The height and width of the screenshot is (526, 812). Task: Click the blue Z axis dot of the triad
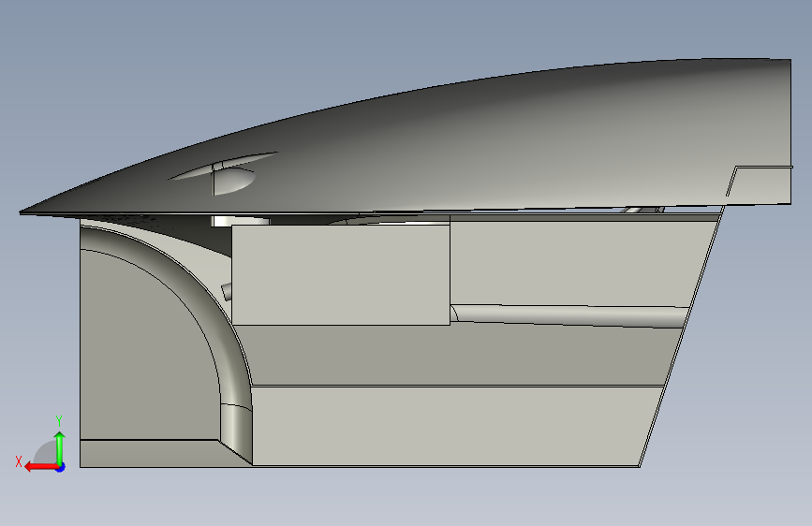61,467
